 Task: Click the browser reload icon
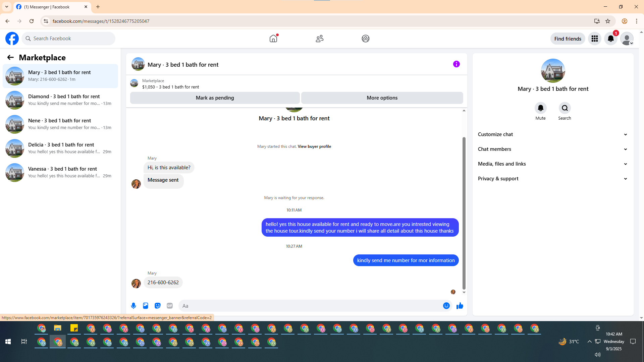32,21
